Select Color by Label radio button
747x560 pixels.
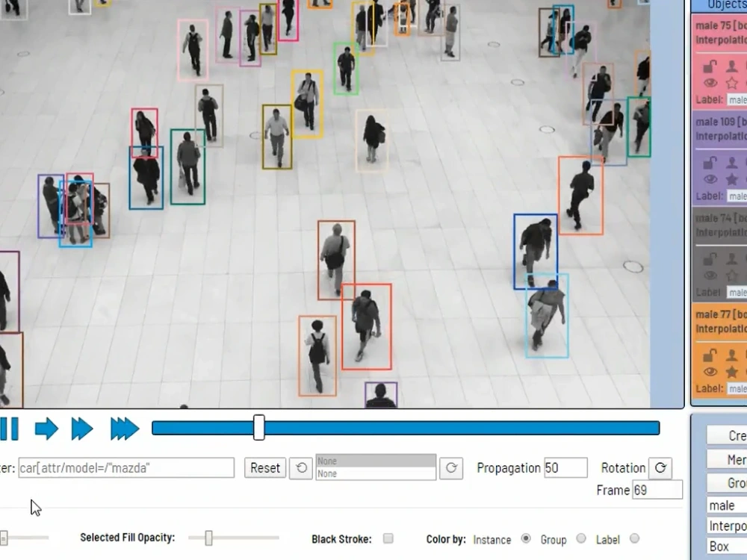[634, 538]
